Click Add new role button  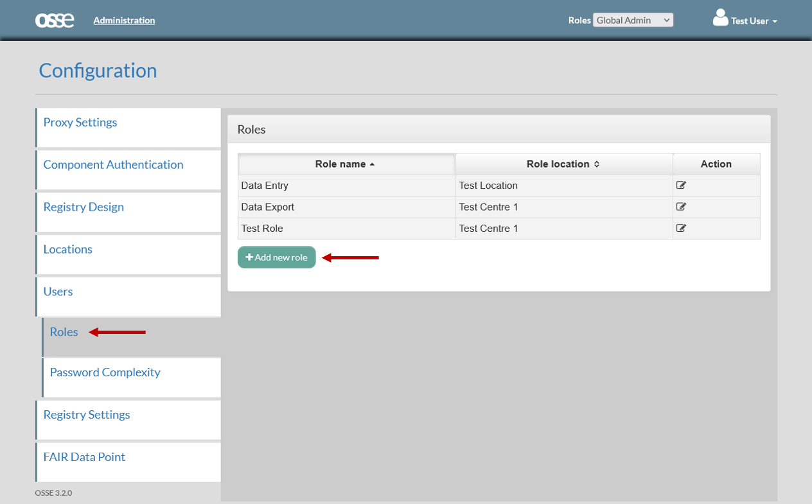[277, 257]
